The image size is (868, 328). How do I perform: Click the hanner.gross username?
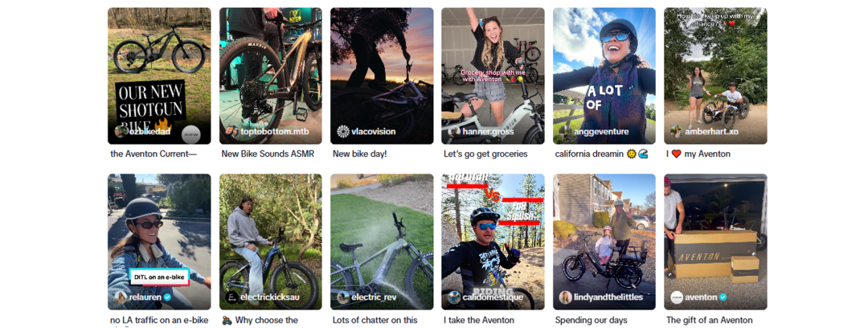point(489,132)
